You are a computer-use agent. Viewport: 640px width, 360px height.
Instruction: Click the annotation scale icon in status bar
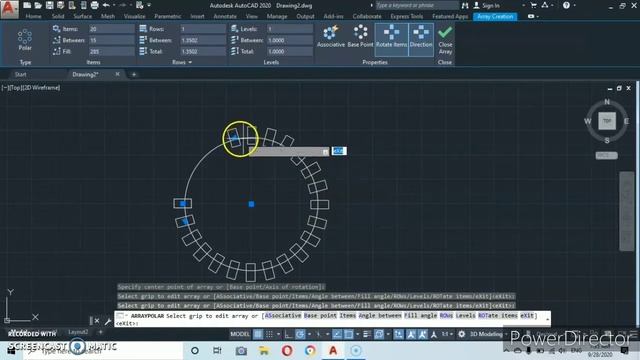click(x=433, y=334)
